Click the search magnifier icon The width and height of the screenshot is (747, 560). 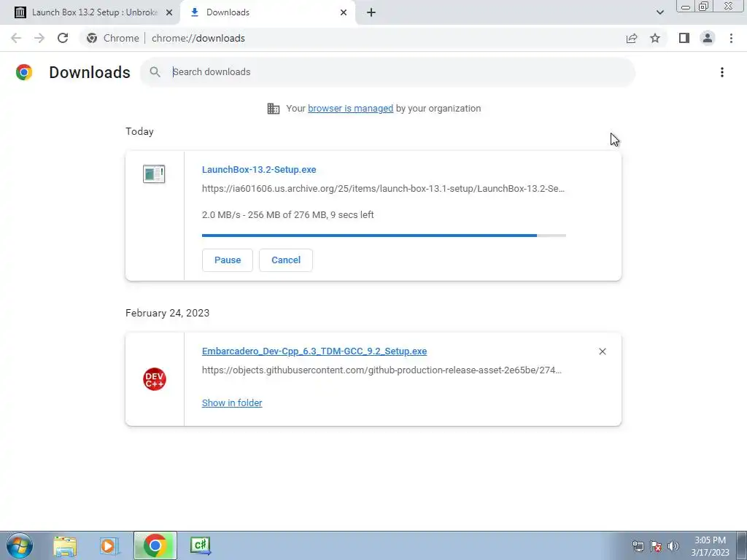(x=155, y=72)
